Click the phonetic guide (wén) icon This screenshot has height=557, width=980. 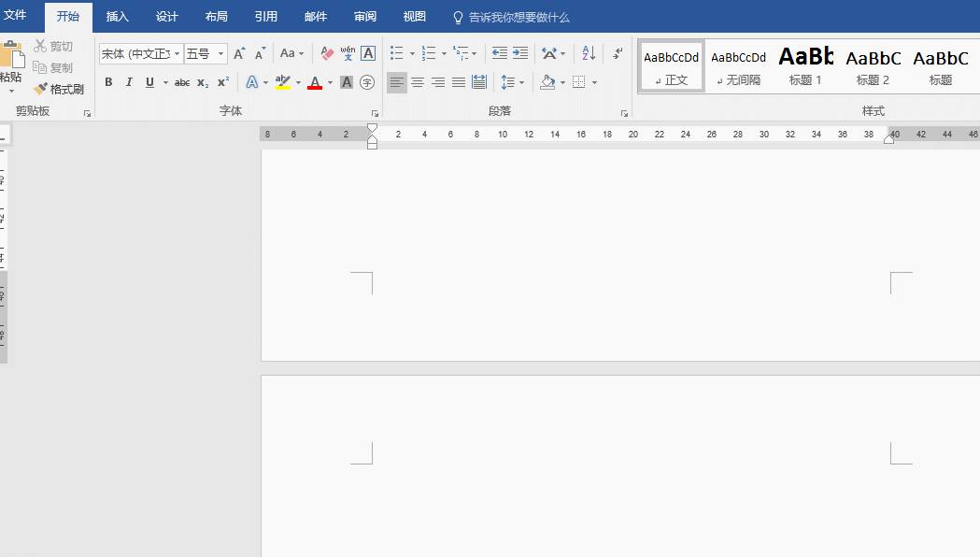pyautogui.click(x=348, y=53)
